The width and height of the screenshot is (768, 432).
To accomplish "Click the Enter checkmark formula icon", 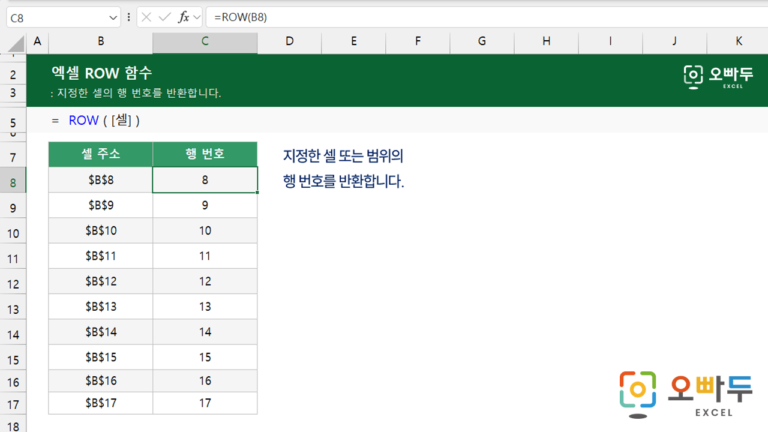I will pyautogui.click(x=165, y=18).
